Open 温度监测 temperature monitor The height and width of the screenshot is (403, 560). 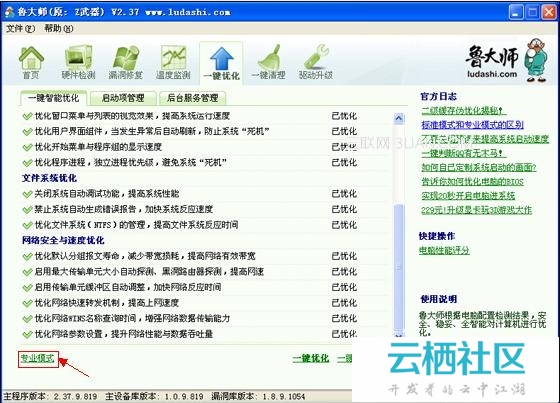pyautogui.click(x=173, y=63)
